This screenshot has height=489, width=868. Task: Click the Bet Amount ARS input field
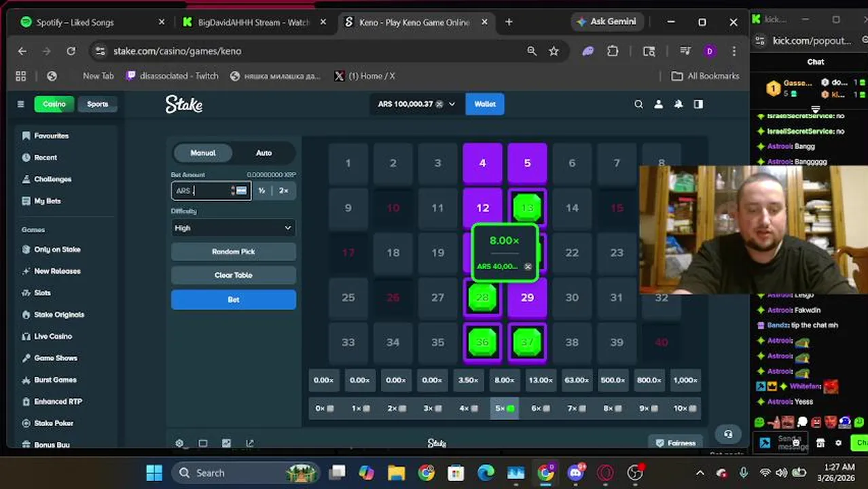211,191
